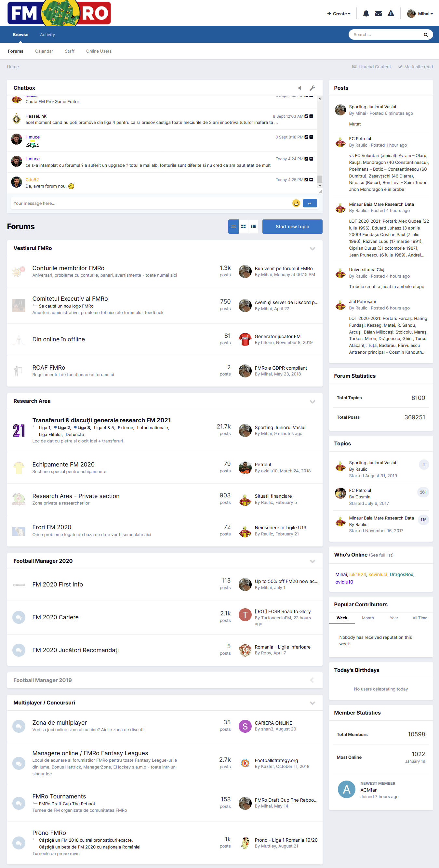Viewport: 439px width, 868px height.
Task: Open the Calendar submenu item
Action: pyautogui.click(x=44, y=51)
